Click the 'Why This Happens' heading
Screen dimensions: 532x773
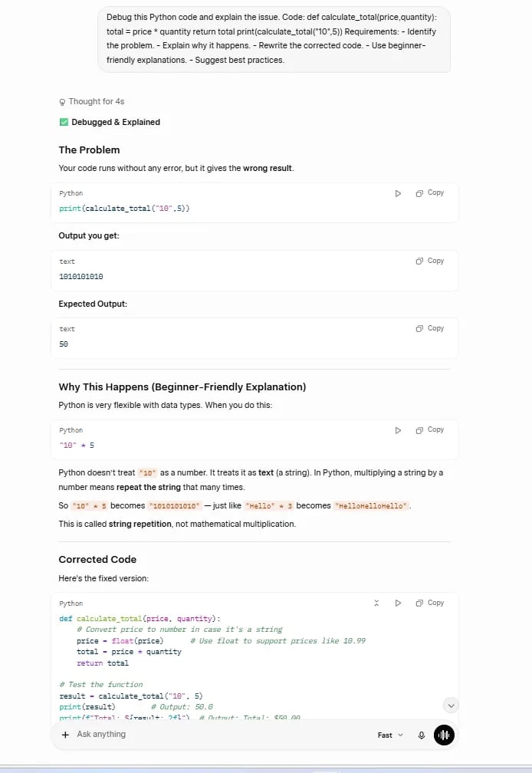click(x=182, y=387)
